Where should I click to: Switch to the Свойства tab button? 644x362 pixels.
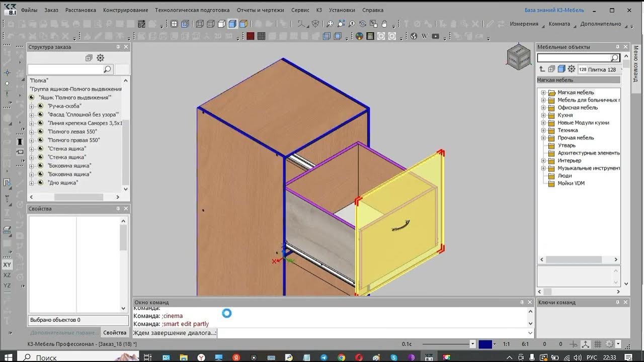(x=115, y=333)
